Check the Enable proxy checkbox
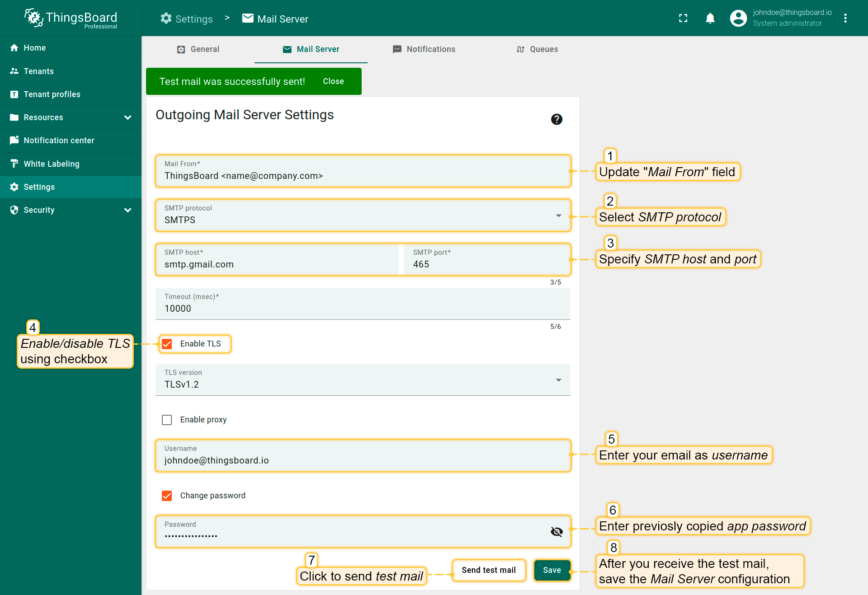This screenshot has width=868, height=595. pos(167,420)
